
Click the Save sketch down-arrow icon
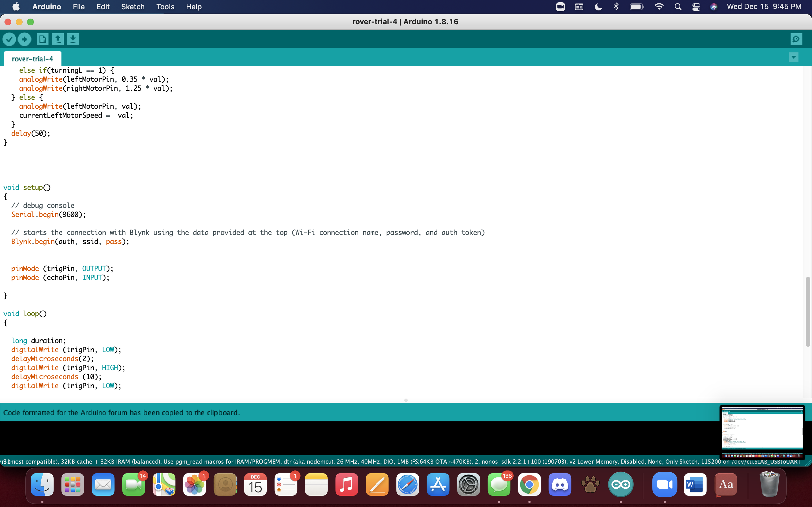click(x=73, y=39)
